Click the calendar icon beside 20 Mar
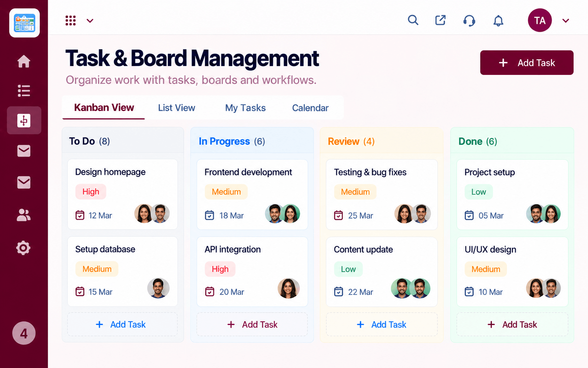This screenshot has width=588, height=368. coord(209,292)
